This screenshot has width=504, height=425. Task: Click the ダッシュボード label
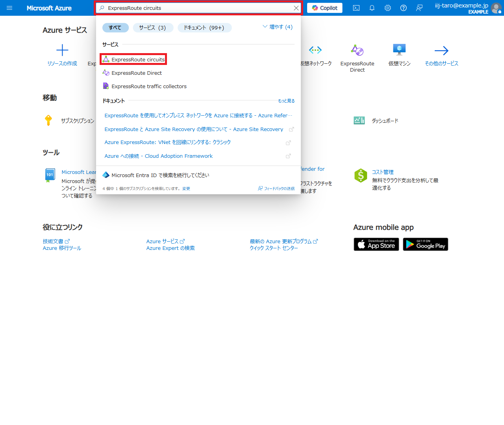pos(385,121)
